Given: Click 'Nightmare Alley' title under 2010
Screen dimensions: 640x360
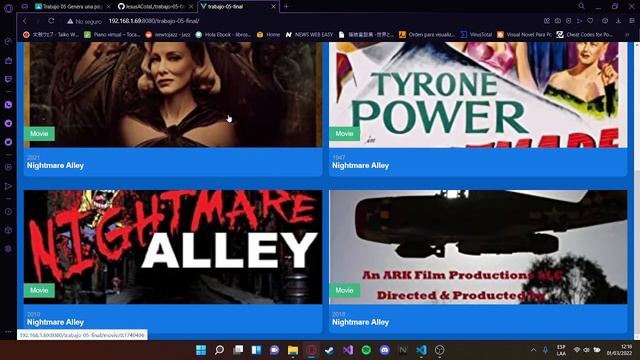Looking at the screenshot, I should 56,322.
